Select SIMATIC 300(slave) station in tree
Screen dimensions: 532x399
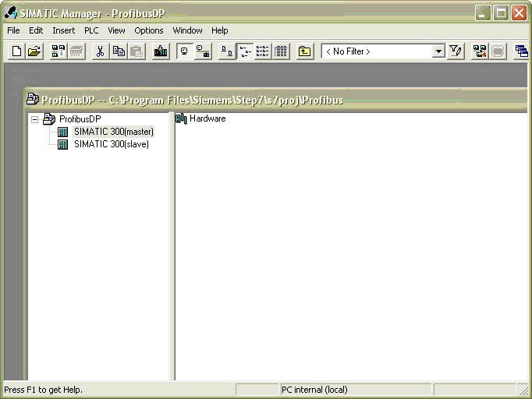(111, 144)
